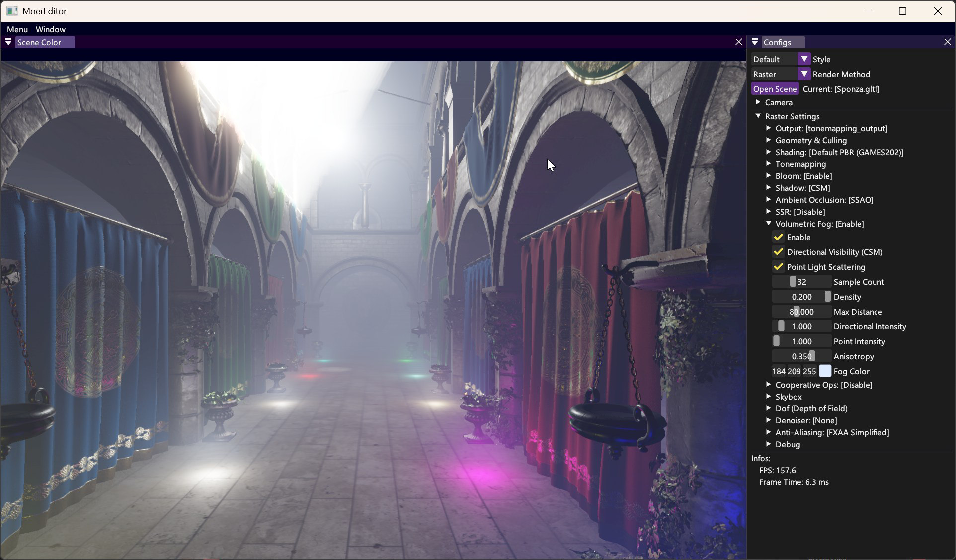Expand the Denoiser settings

click(x=769, y=420)
